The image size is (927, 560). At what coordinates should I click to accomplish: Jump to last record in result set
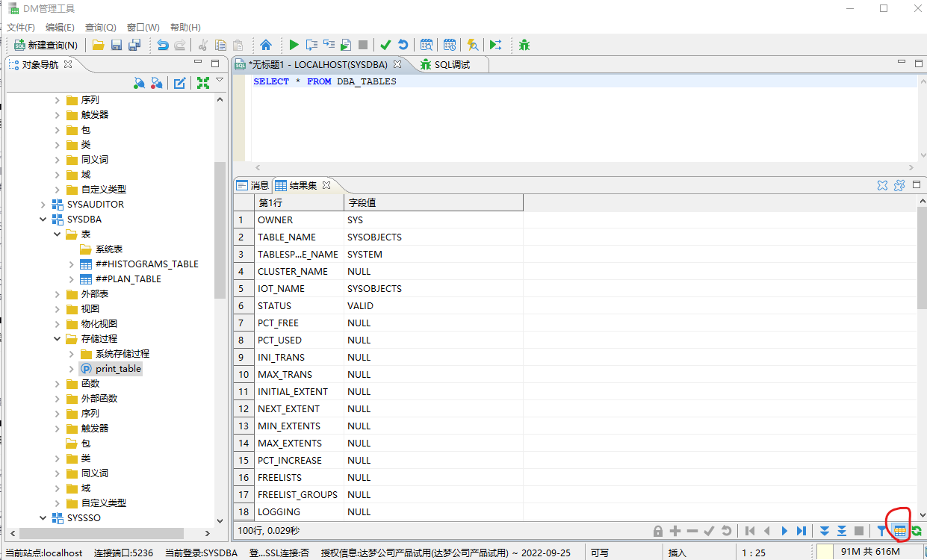(802, 531)
